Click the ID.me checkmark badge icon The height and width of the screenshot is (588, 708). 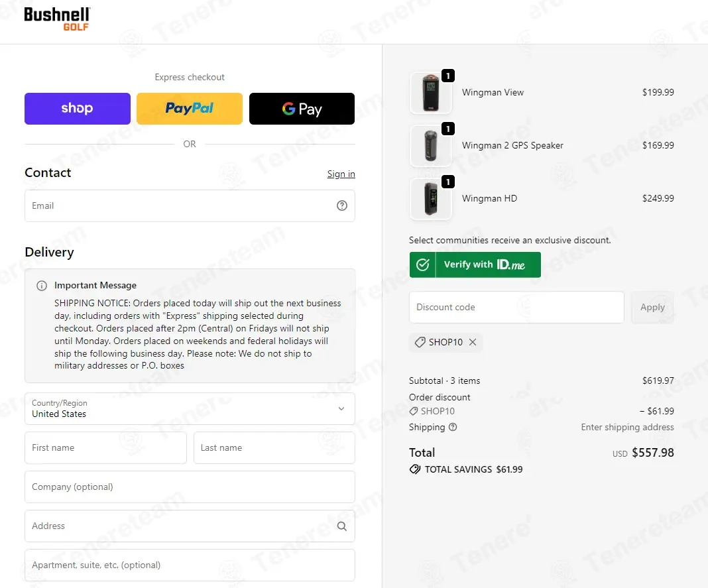tap(423, 265)
